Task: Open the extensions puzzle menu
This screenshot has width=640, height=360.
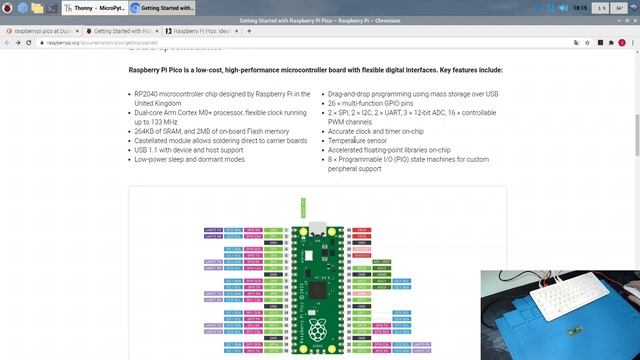Action: [x=611, y=43]
